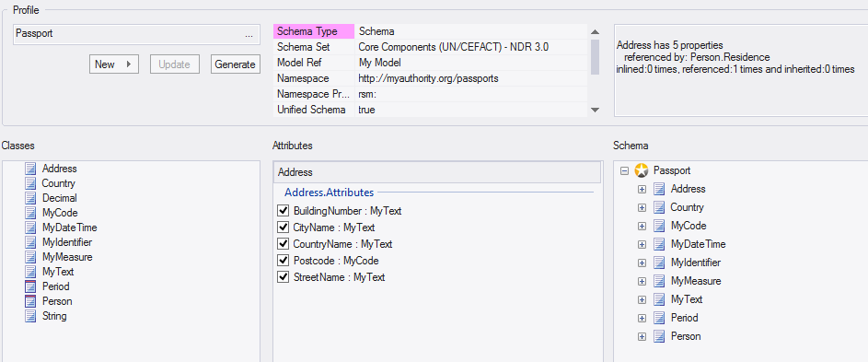Viewport: 868px width, 362px height.
Task: Click the Passport star icon in Schema tree
Action: [641, 170]
